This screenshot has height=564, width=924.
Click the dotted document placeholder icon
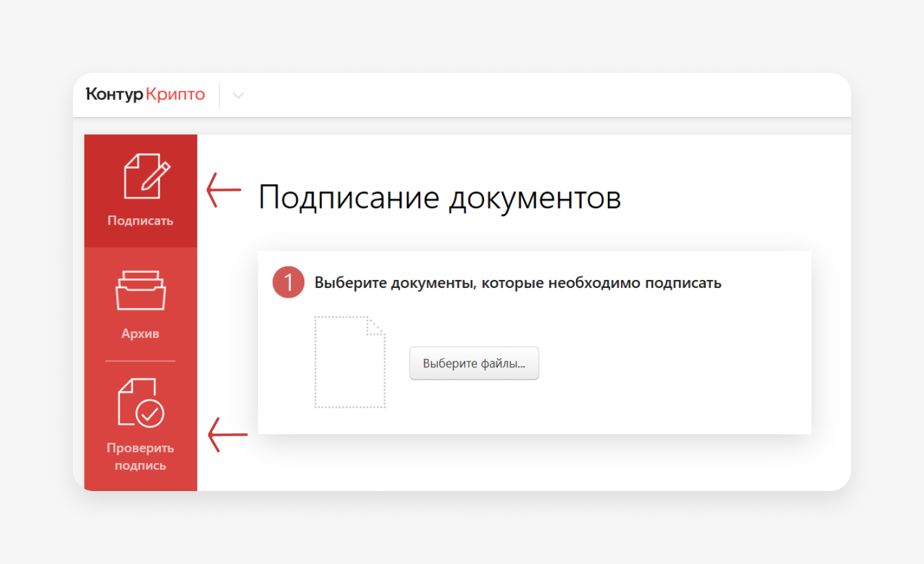pyautogui.click(x=350, y=362)
